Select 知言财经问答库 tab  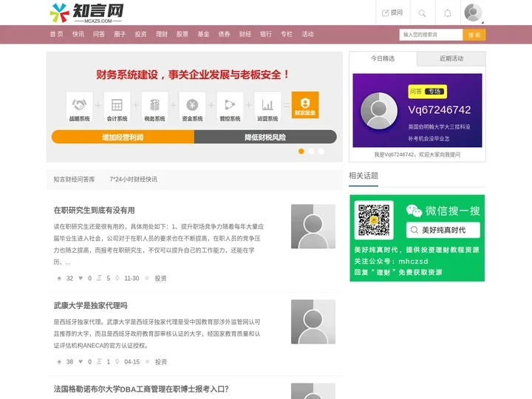(75, 180)
